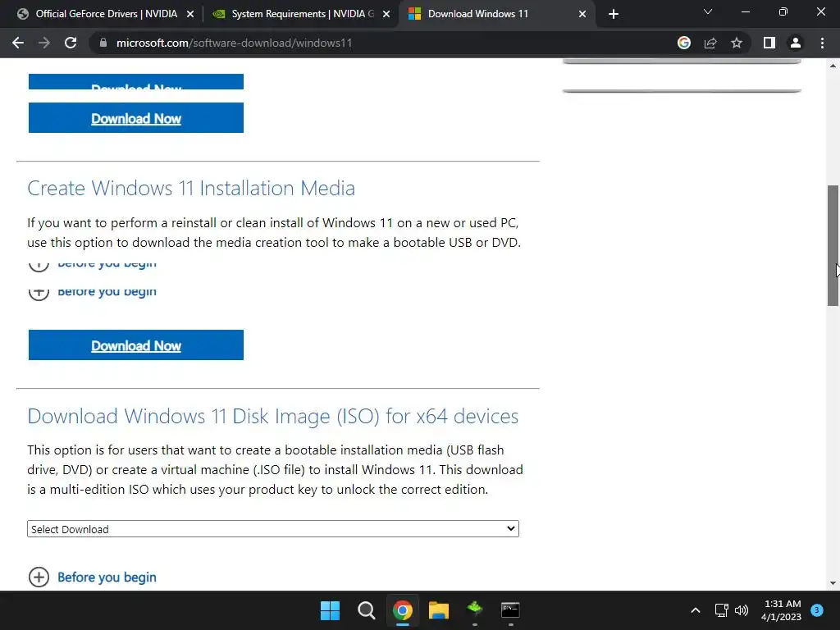Image resolution: width=840 pixels, height=630 pixels.
Task: Open the Google icon in address bar
Action: tap(683, 43)
